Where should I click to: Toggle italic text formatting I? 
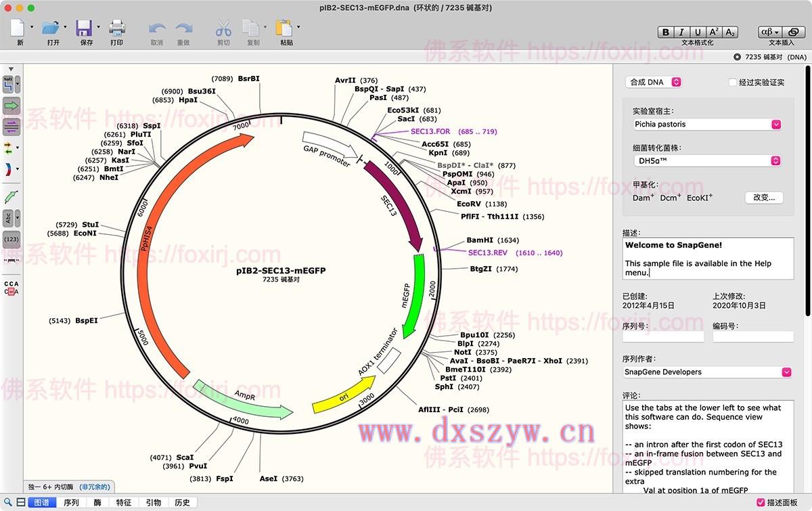681,32
